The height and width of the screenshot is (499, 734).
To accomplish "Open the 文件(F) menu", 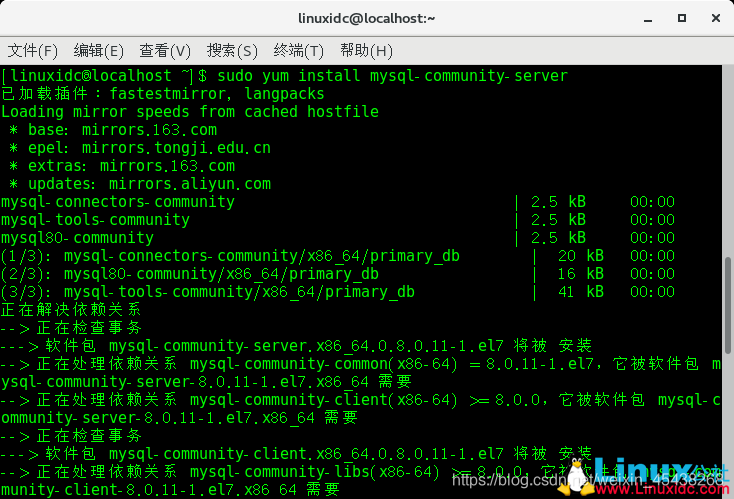I will [x=33, y=51].
